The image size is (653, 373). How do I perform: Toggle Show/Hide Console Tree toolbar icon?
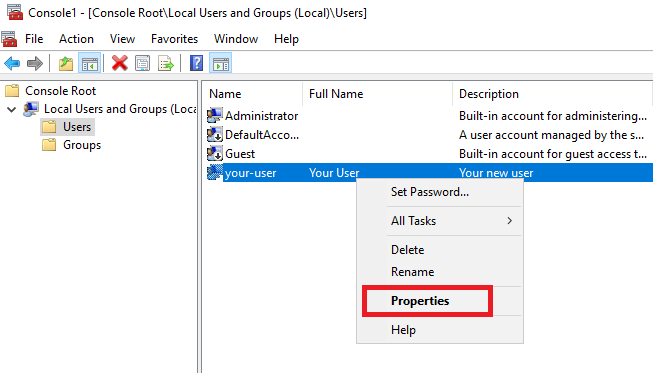(x=90, y=64)
